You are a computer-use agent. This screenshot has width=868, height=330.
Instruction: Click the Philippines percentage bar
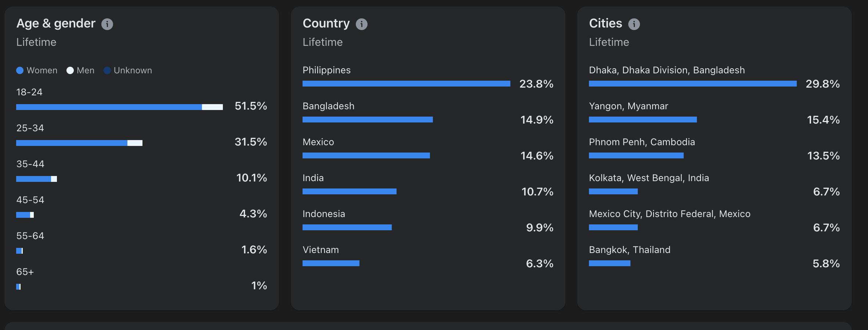406,84
